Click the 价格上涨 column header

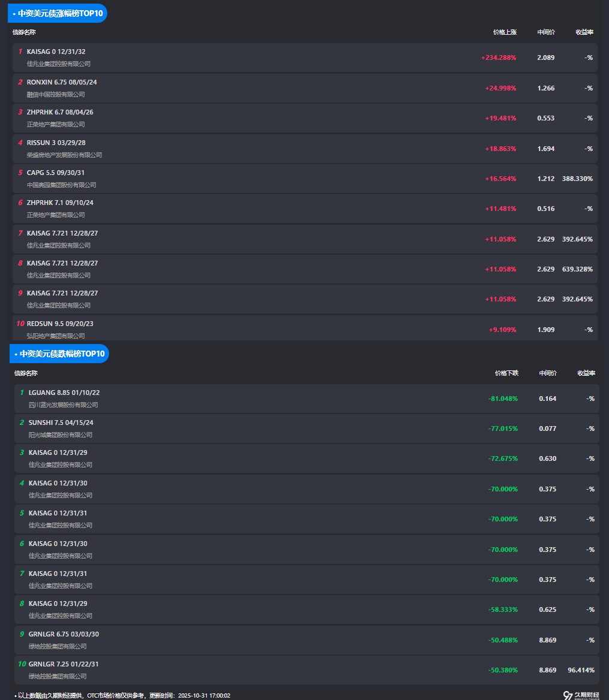[505, 32]
